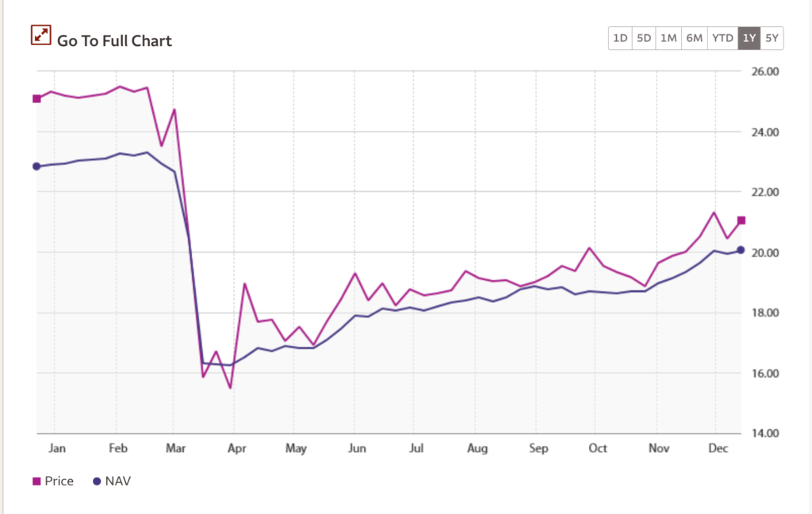
Task: Click the NAV line ending circle marker
Action: (741, 250)
